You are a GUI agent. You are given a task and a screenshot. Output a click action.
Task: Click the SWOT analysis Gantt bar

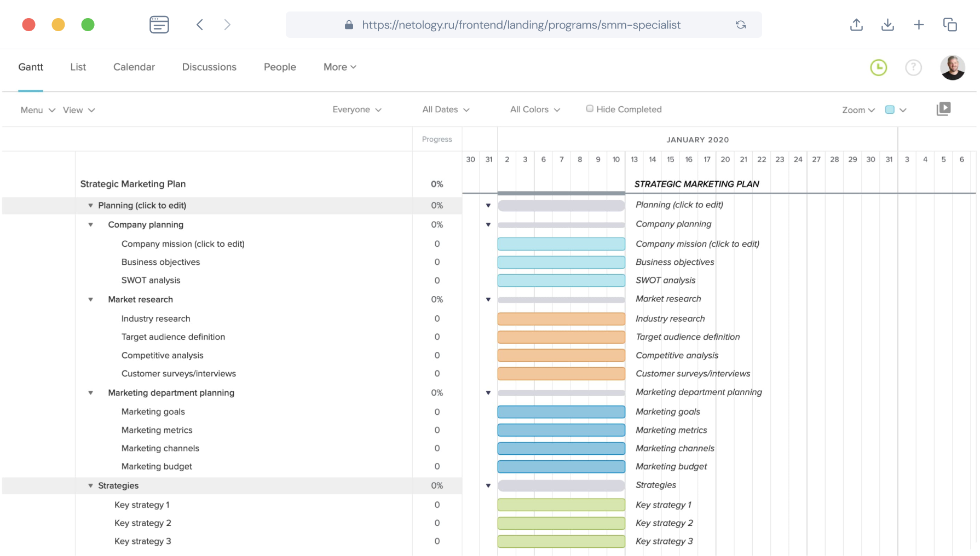[x=561, y=280]
